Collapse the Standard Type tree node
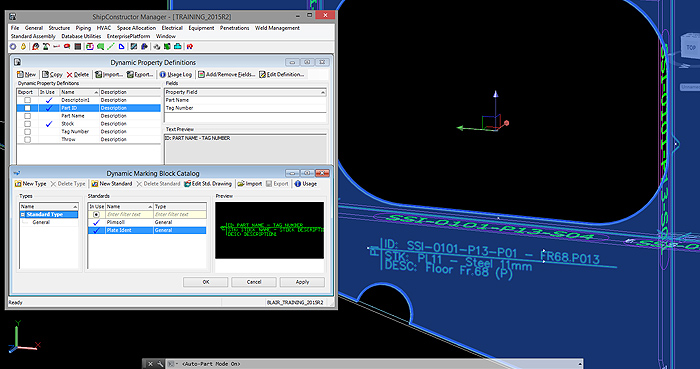 23,215
